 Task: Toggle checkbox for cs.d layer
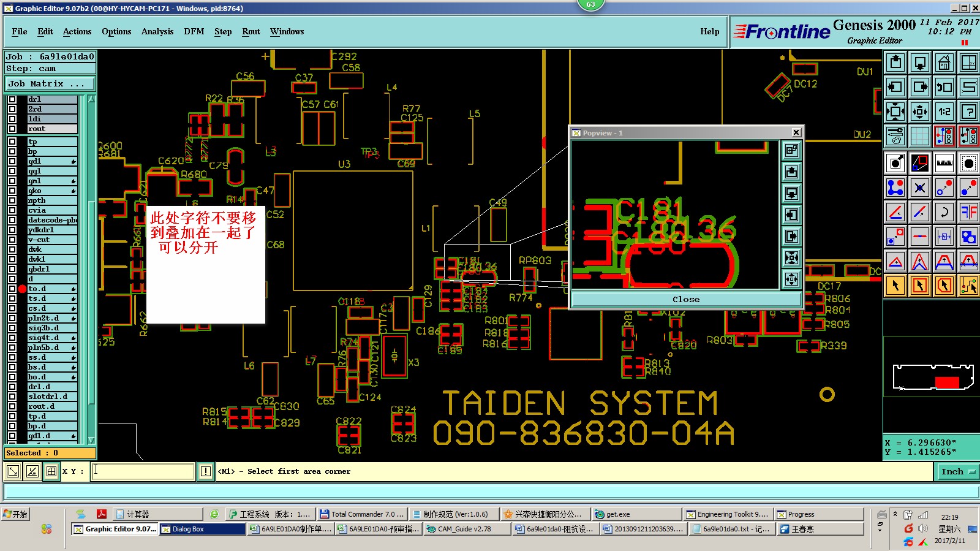point(12,308)
